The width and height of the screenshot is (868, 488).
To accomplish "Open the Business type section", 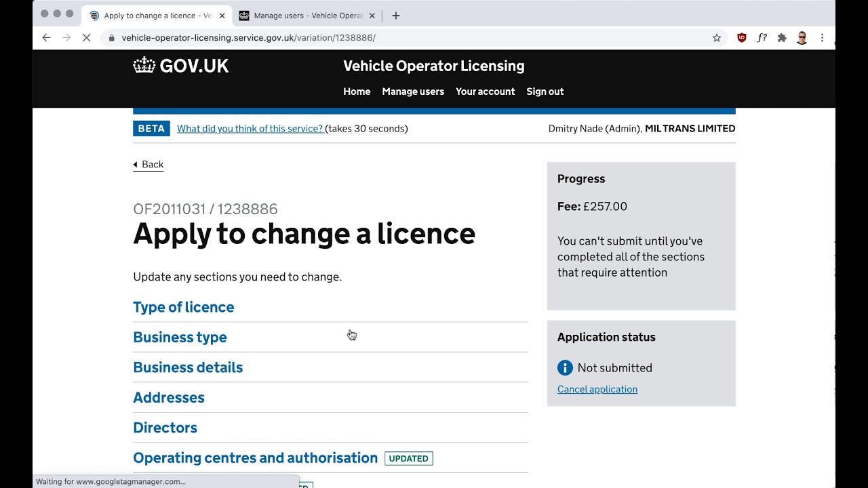I will click(180, 337).
